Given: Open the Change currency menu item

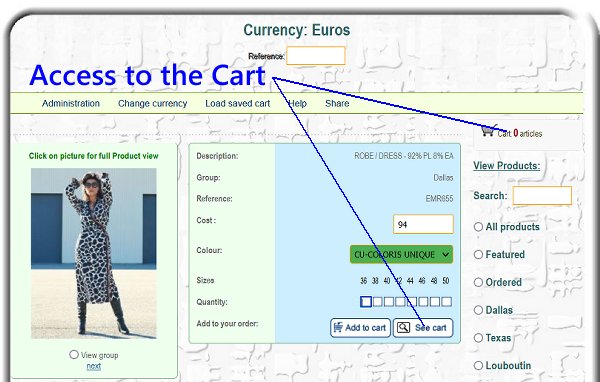Looking at the screenshot, I should 152,103.
